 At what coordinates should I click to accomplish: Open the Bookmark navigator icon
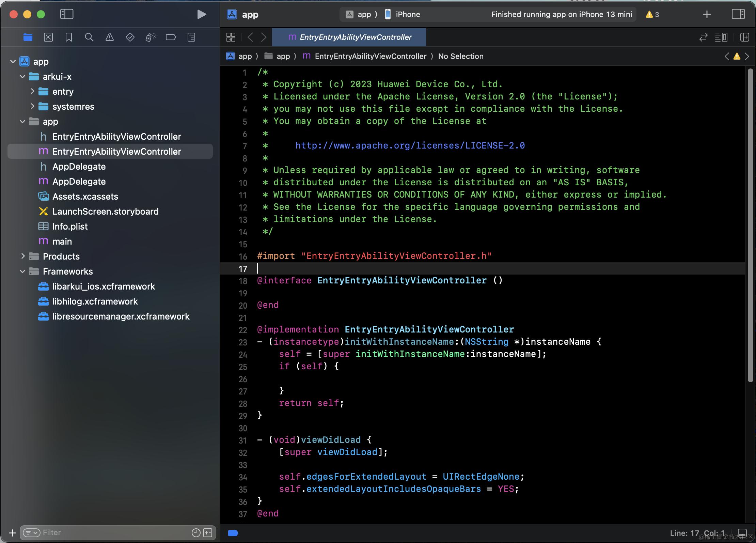(x=69, y=37)
